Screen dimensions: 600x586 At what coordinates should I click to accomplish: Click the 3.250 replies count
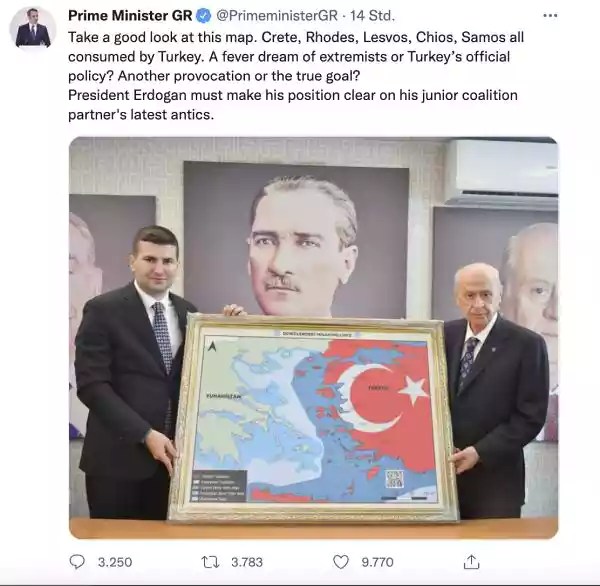[115, 562]
